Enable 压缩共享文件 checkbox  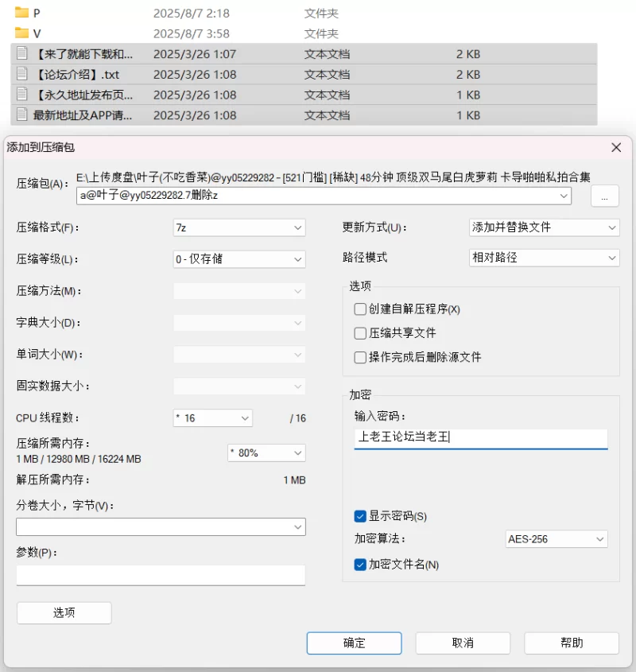click(x=360, y=333)
